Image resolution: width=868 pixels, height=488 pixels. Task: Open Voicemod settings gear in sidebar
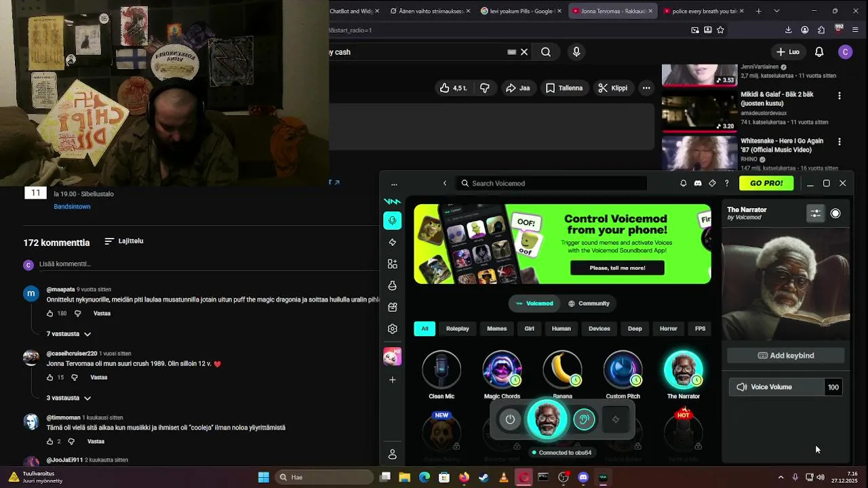392,329
